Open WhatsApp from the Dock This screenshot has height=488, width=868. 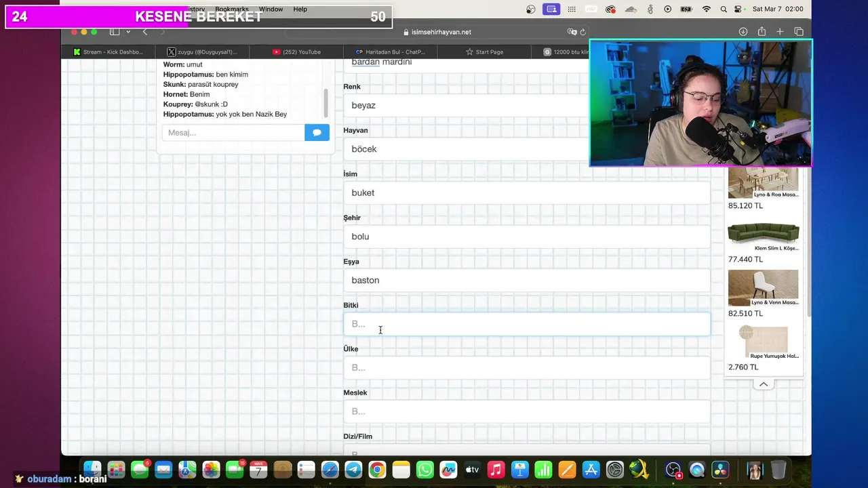click(x=425, y=469)
